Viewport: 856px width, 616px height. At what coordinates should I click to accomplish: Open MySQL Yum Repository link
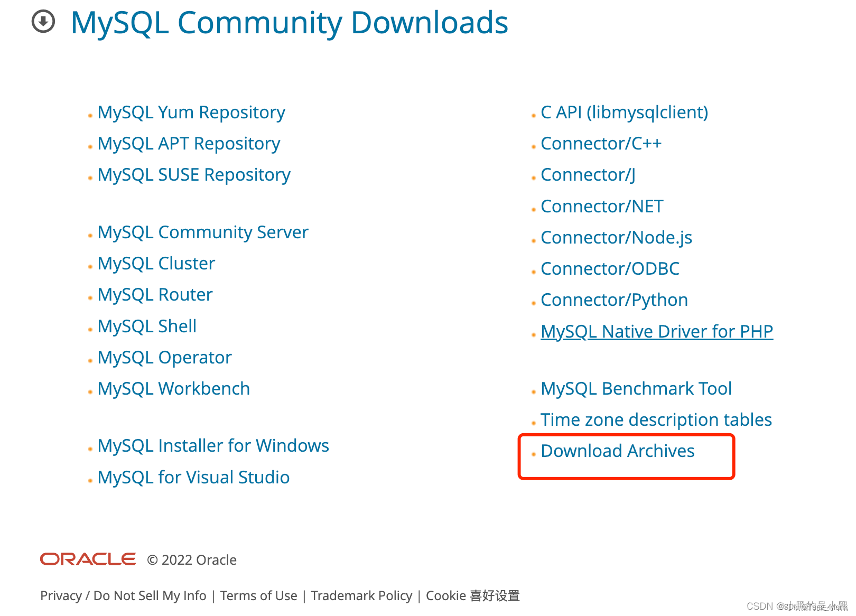coord(191,113)
